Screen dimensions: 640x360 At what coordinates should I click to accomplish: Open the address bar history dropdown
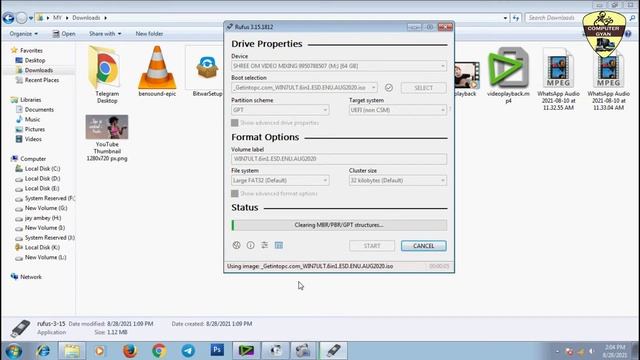(505, 18)
